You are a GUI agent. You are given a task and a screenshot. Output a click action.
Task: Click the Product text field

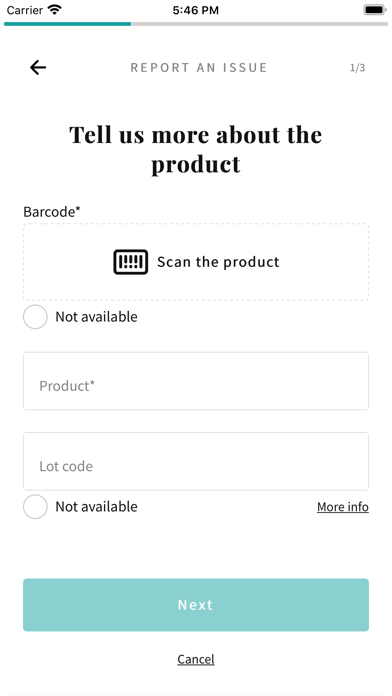click(196, 381)
